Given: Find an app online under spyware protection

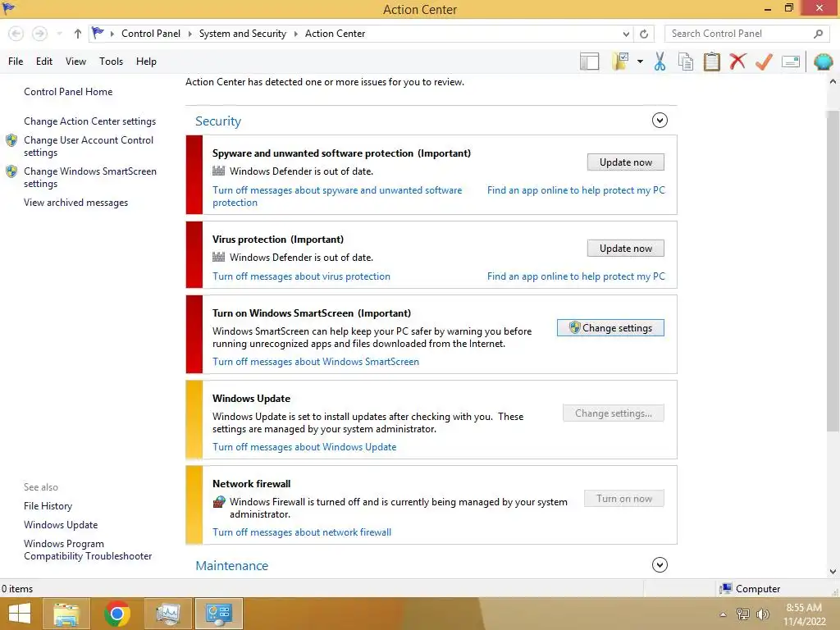Looking at the screenshot, I should coord(576,190).
